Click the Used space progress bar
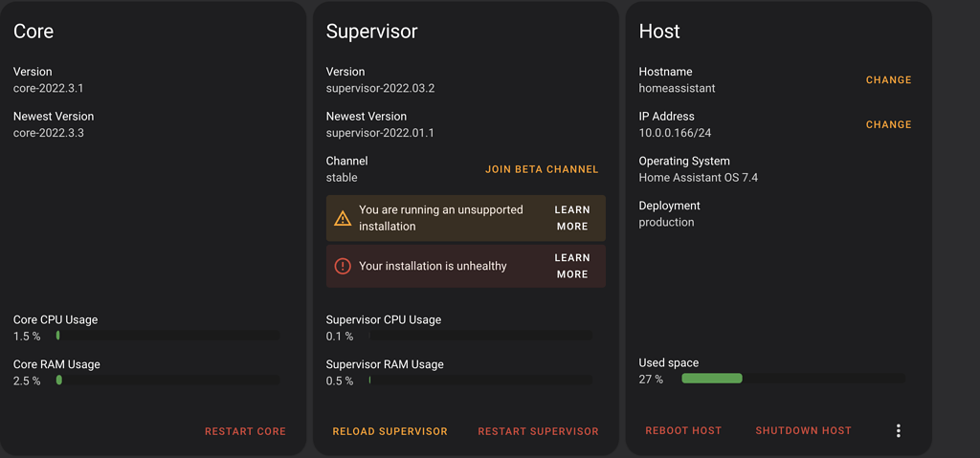980x458 pixels. 793,378
